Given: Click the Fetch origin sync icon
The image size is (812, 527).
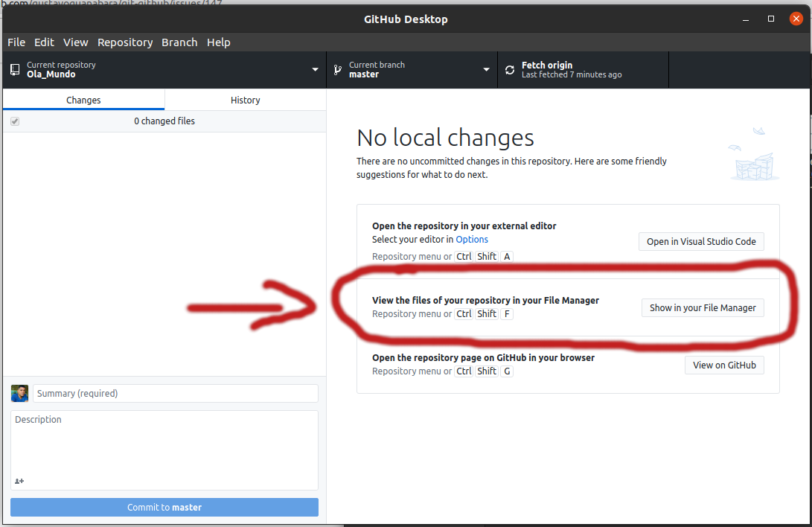Looking at the screenshot, I should (x=509, y=69).
